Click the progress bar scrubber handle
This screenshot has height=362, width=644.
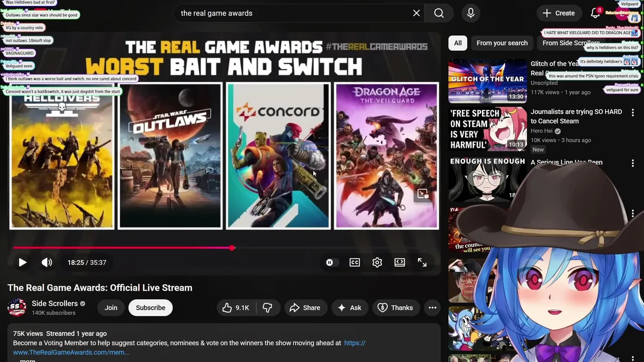point(232,248)
